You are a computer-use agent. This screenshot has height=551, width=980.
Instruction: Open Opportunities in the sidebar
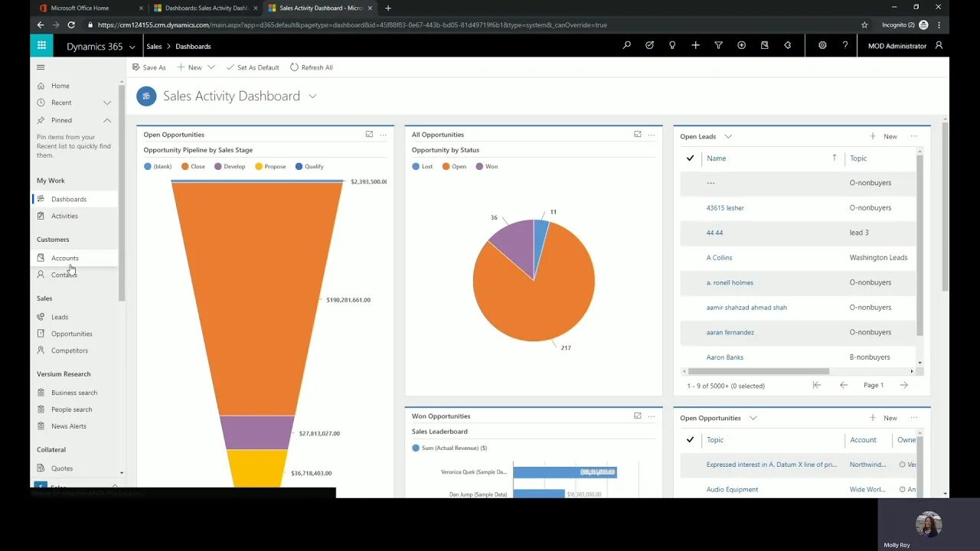75,334
